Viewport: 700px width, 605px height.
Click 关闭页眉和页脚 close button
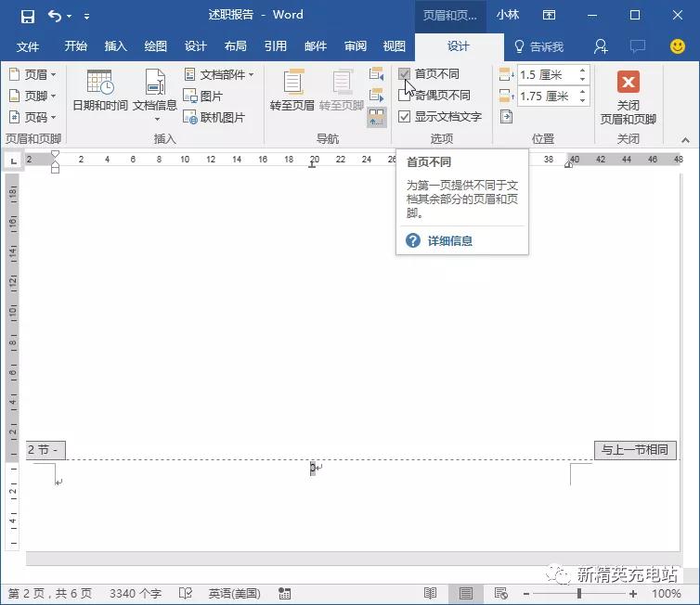point(628,97)
